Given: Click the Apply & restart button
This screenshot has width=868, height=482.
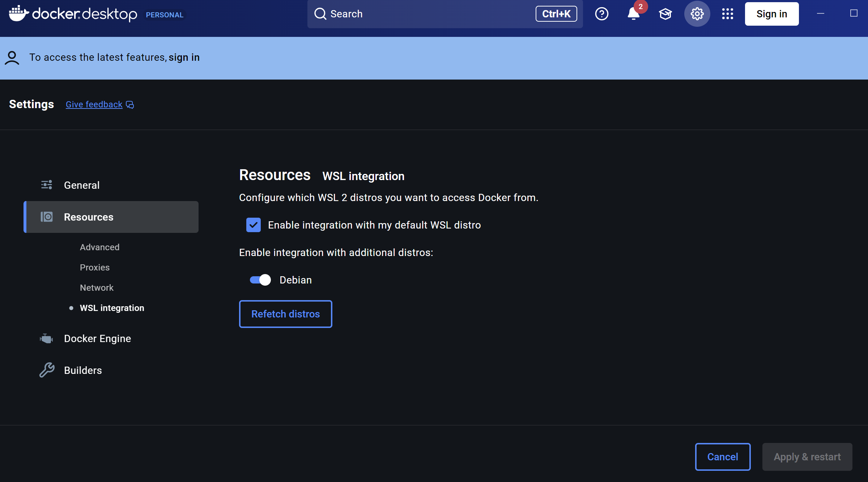Looking at the screenshot, I should pyautogui.click(x=807, y=457).
